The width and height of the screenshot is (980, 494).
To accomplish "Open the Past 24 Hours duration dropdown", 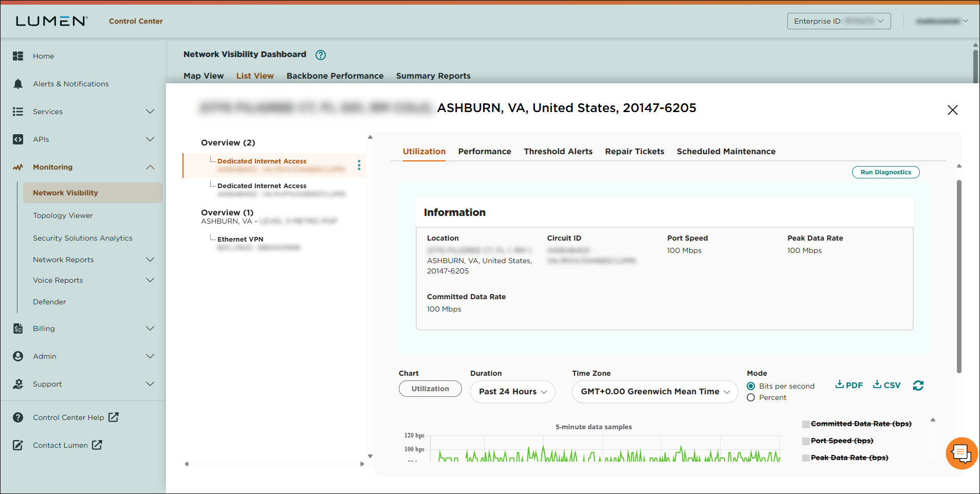I will coord(512,391).
